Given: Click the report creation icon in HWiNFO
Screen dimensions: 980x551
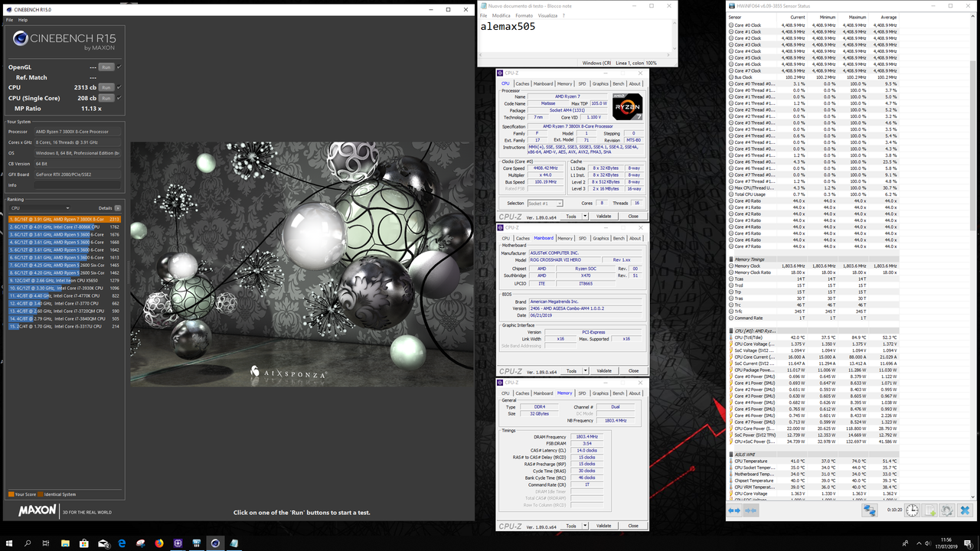Looking at the screenshot, I should point(929,510).
